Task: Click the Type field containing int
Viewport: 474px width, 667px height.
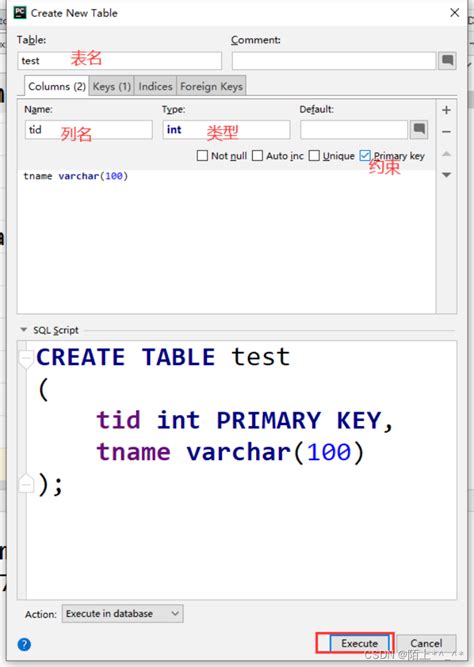Action: pyautogui.click(x=226, y=129)
